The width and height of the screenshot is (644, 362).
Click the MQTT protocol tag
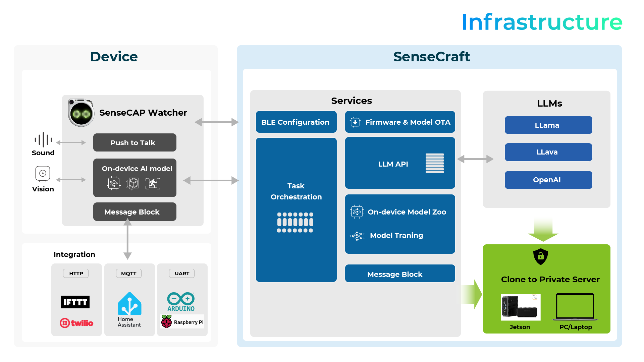click(x=129, y=274)
